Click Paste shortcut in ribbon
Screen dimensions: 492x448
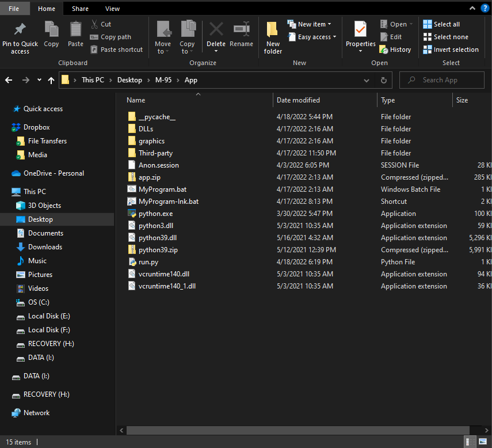click(116, 50)
